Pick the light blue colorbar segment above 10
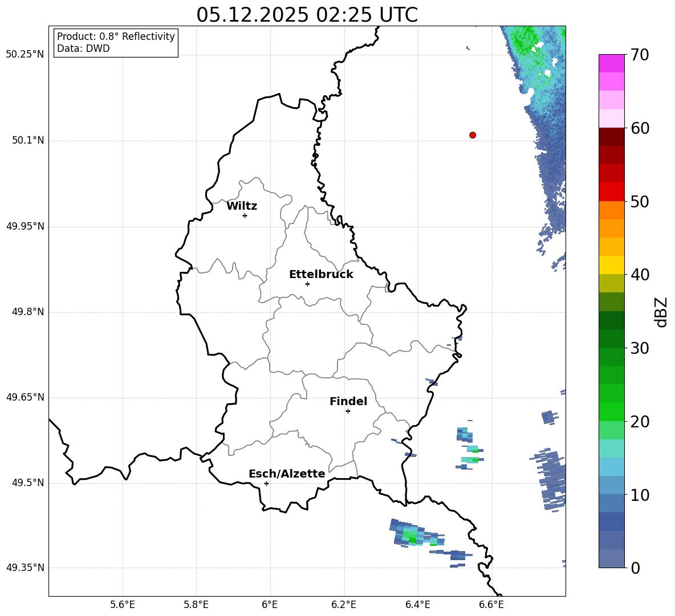675x616 pixels. click(x=611, y=467)
